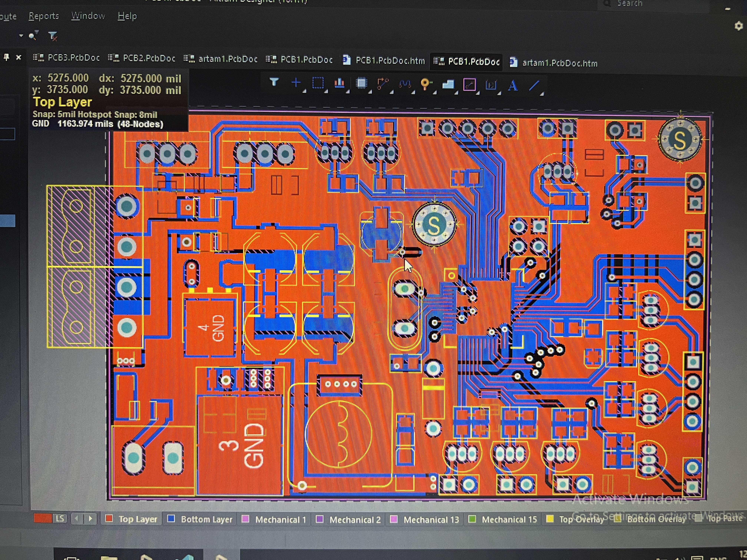Viewport: 747px width, 560px height.
Task: Open the Reports menu
Action: (44, 16)
